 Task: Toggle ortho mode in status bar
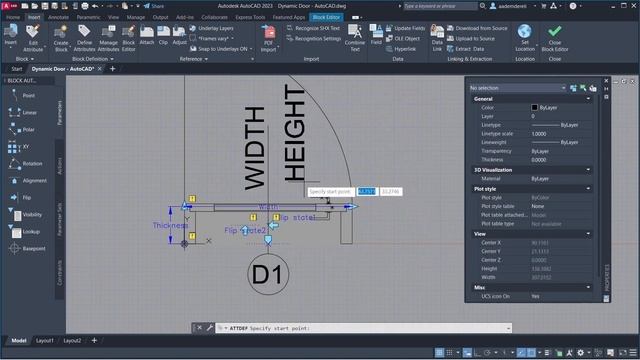pyautogui.click(x=477, y=353)
